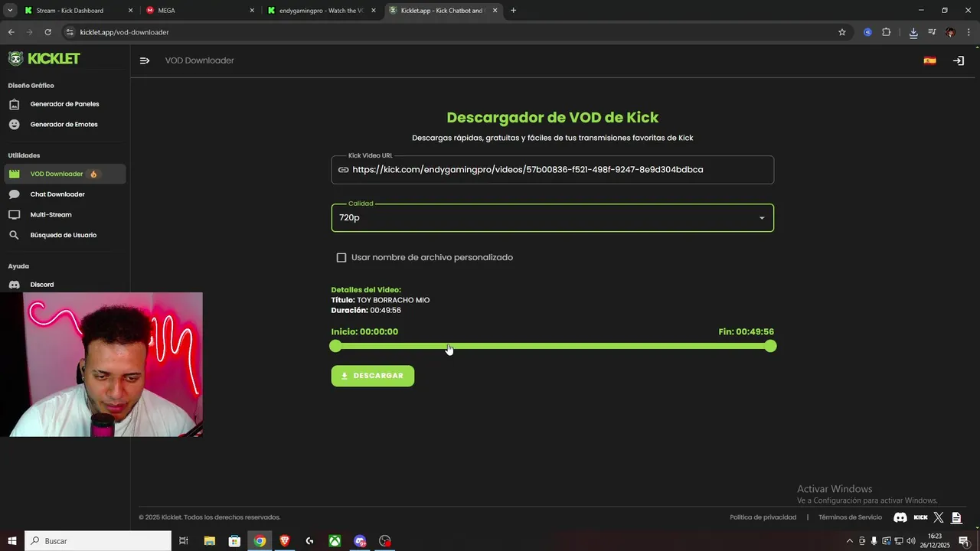Open the Chrome profile avatar
Image resolution: width=980 pixels, height=551 pixels.
pyautogui.click(x=950, y=32)
